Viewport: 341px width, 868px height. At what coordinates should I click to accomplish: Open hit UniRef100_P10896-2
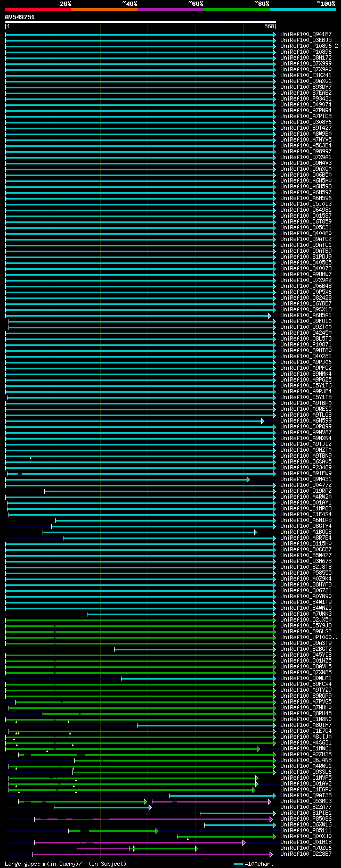coord(309,46)
